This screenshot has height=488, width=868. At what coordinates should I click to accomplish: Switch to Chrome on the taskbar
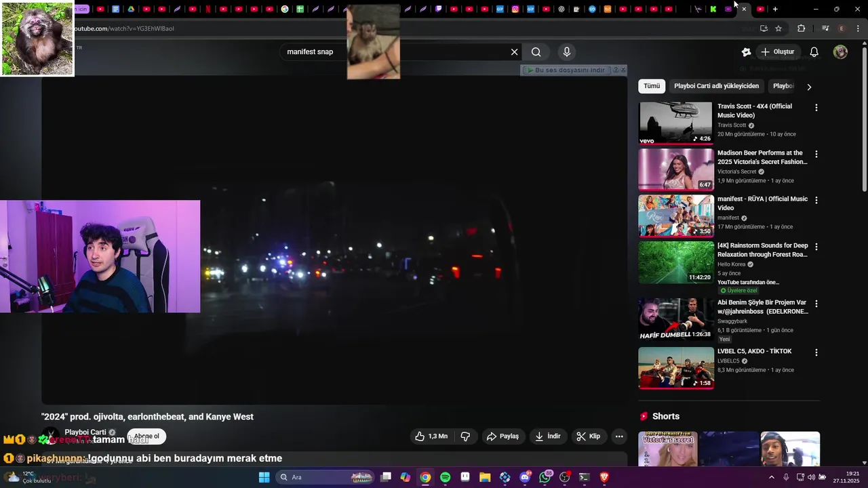pos(425,477)
